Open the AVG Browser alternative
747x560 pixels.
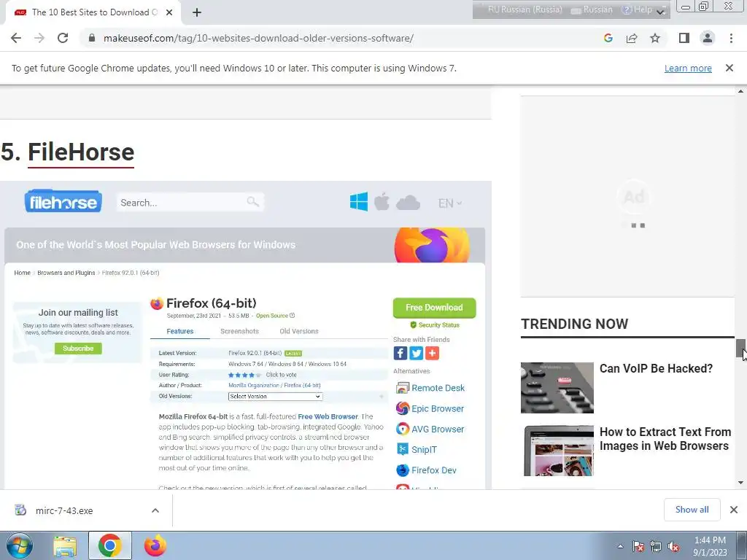click(430, 429)
